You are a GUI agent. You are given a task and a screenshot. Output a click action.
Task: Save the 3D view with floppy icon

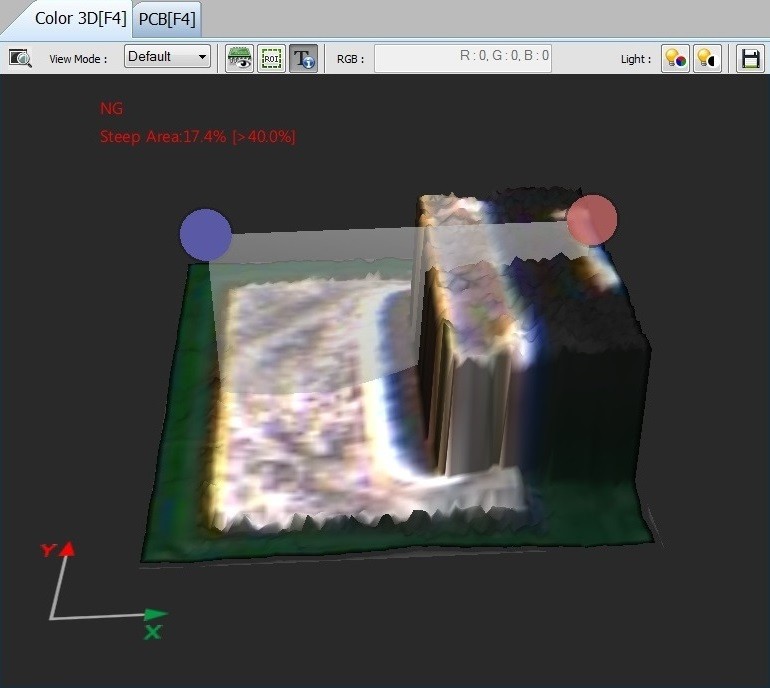750,58
